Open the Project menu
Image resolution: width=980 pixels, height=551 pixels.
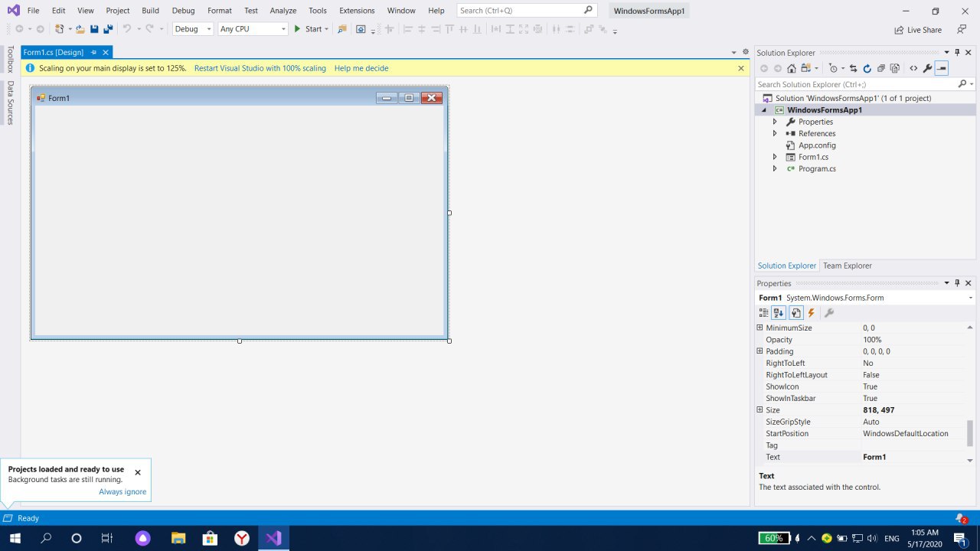(x=118, y=11)
